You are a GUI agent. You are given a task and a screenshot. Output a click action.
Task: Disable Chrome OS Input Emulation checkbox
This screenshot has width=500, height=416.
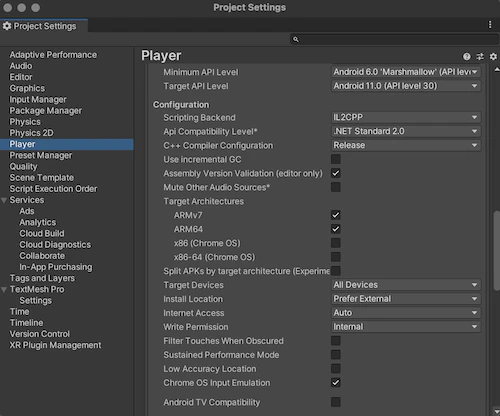pyautogui.click(x=336, y=383)
